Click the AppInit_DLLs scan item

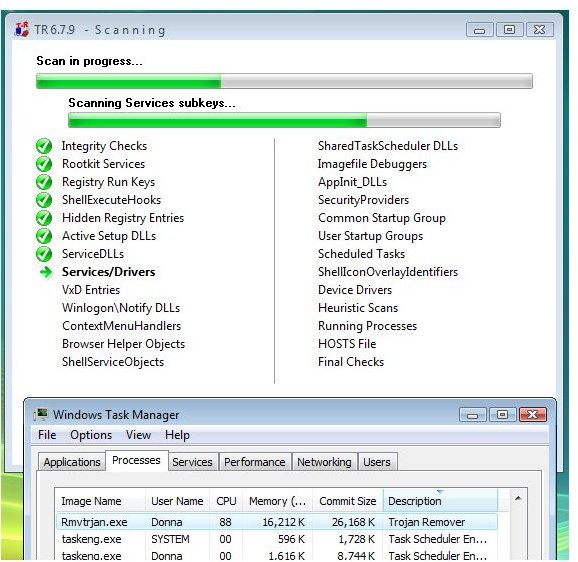(x=352, y=182)
